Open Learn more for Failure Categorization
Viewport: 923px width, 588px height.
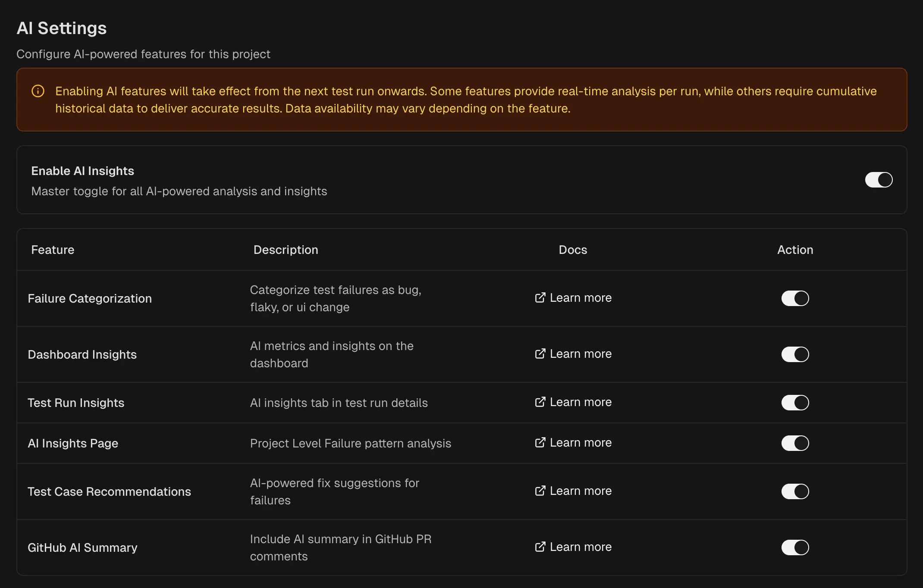581,298
